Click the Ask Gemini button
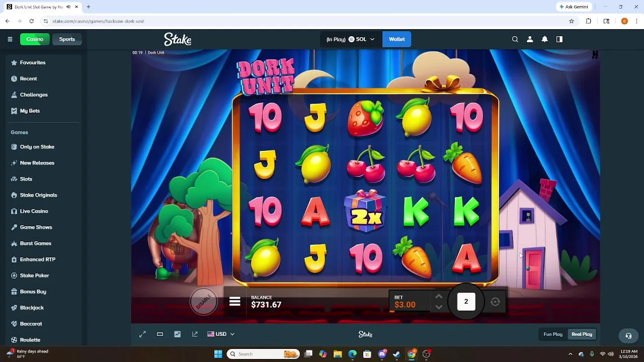Viewport: 644px width, 362px height. point(574,7)
